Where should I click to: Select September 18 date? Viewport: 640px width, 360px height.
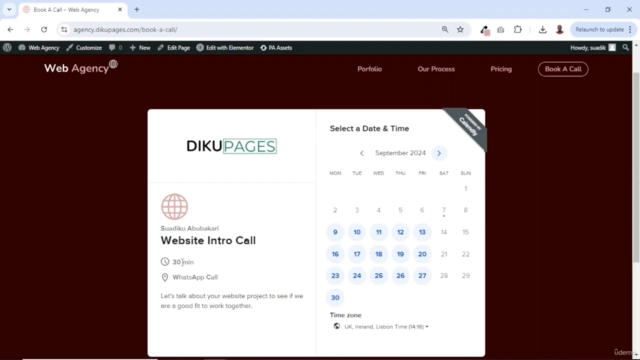(379, 254)
